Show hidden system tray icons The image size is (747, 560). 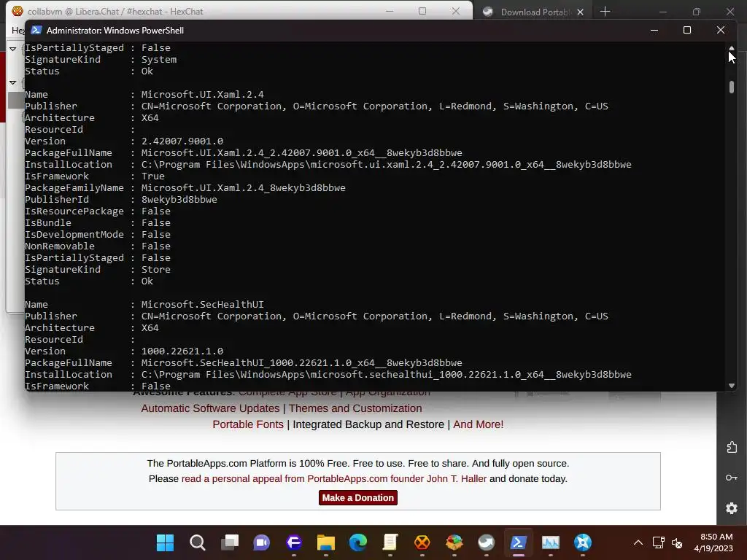coord(638,542)
